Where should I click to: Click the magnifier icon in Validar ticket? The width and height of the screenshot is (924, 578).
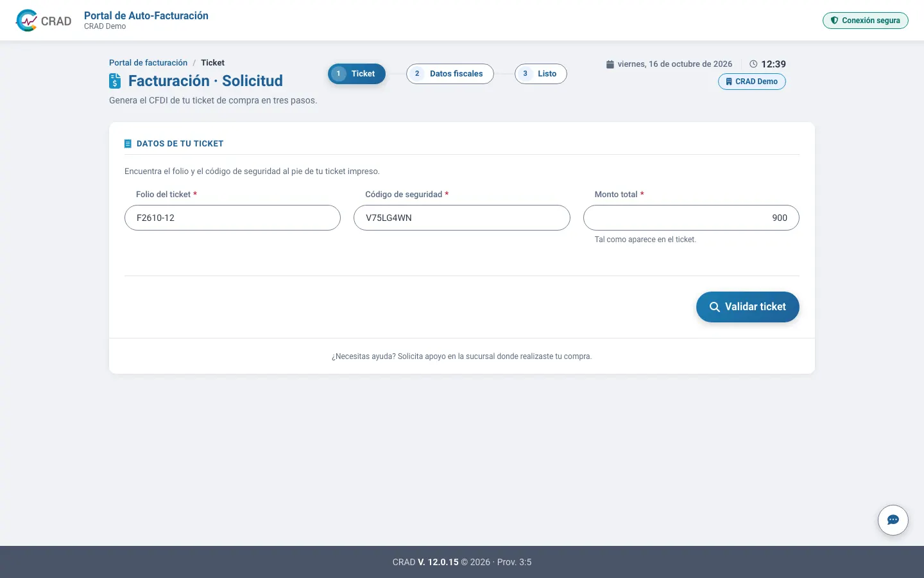[x=714, y=307]
